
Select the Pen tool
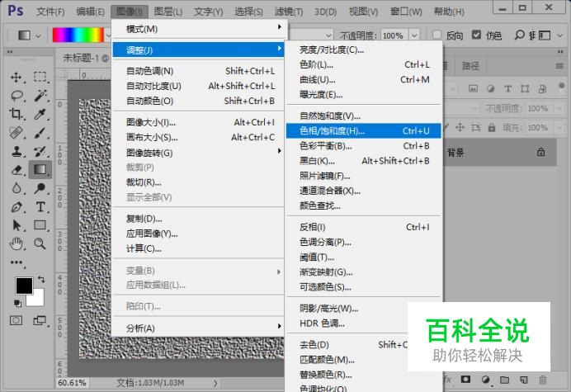[x=17, y=207]
